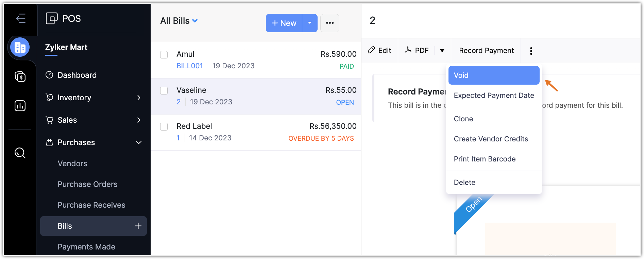Click the vertical three-dot more actions icon
The height and width of the screenshot is (259, 644).
(531, 51)
